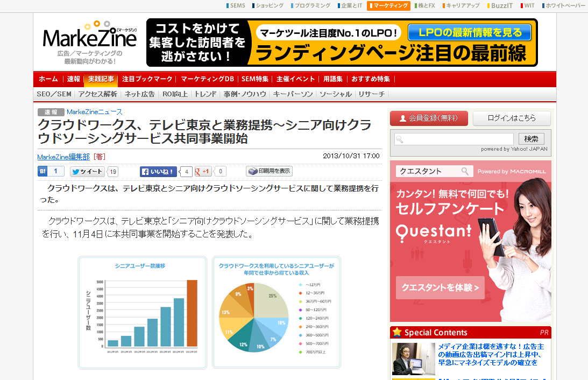Click クエスタントを体験 button
This screenshot has width=588, height=380.
point(440,288)
